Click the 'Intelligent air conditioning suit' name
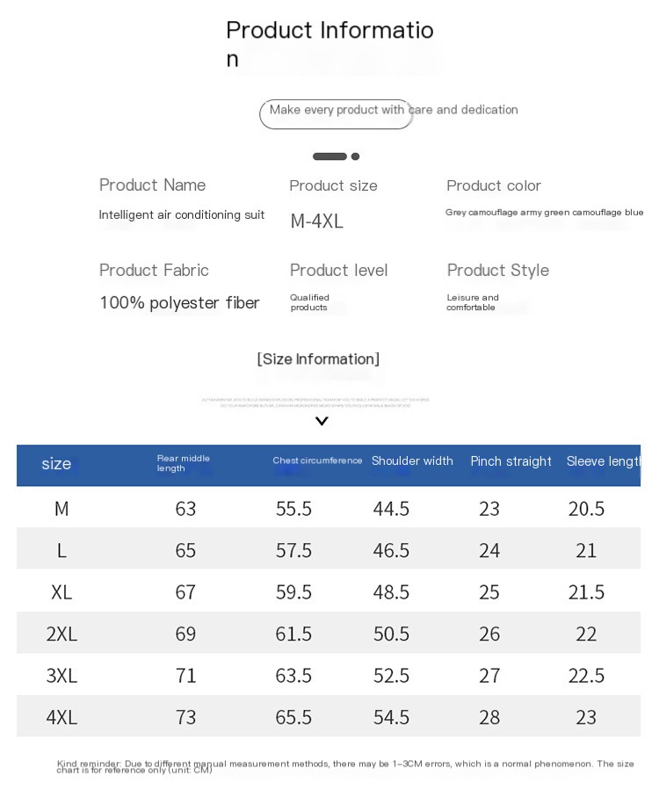The width and height of the screenshot is (659, 812). tap(182, 214)
